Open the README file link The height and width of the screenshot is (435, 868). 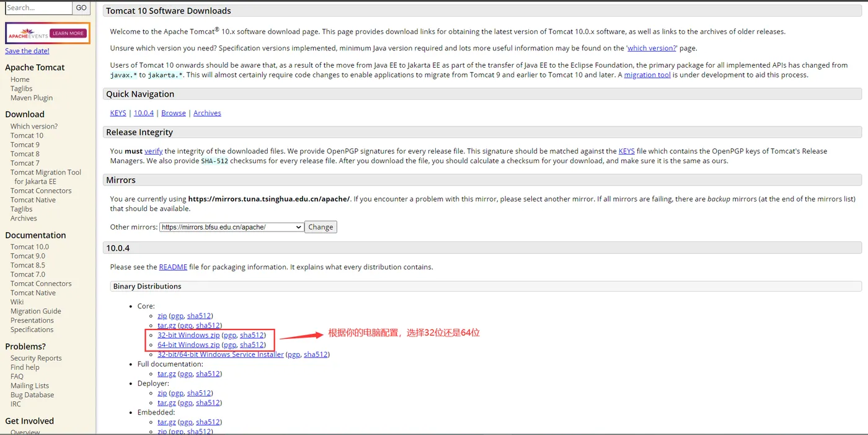tap(173, 267)
